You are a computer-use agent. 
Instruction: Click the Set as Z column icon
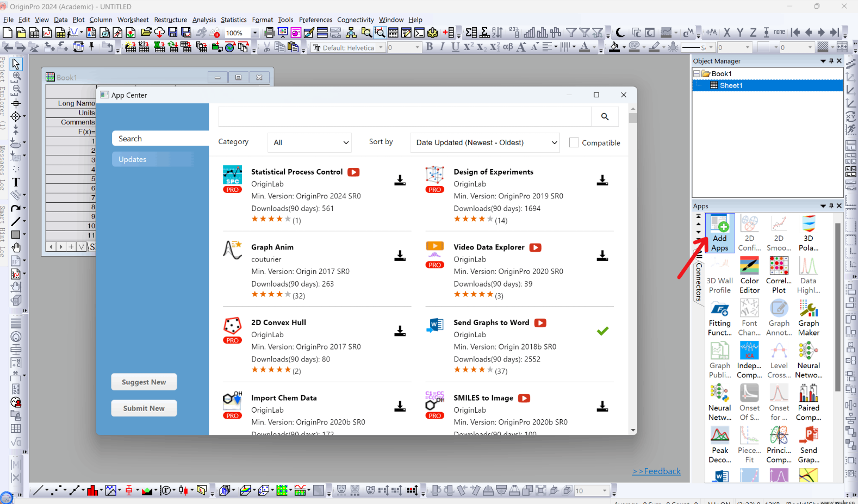pos(753,33)
